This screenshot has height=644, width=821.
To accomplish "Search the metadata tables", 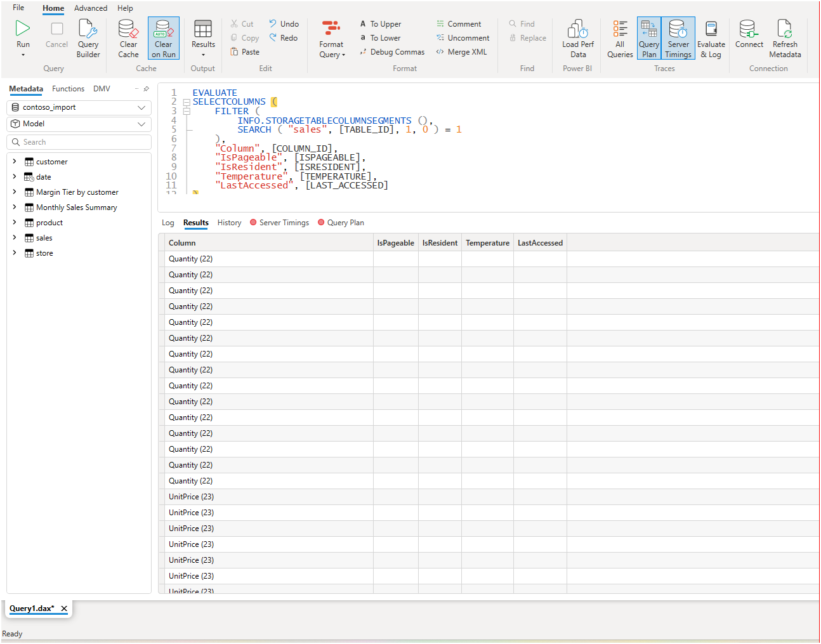I will [79, 142].
